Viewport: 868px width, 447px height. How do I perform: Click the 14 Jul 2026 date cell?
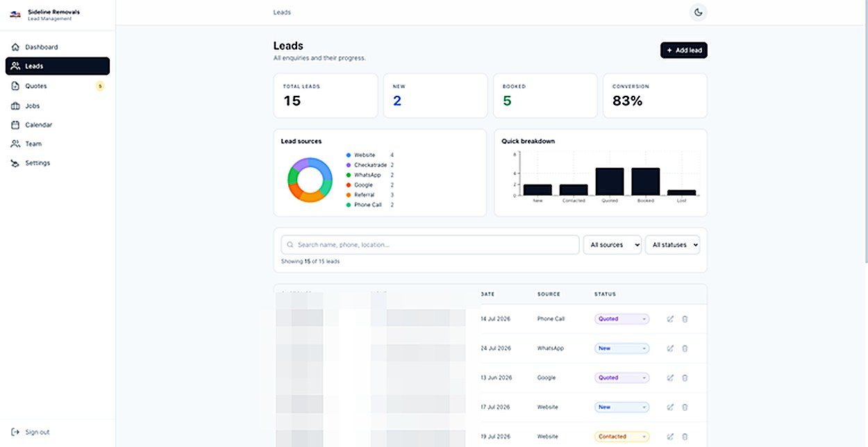pos(496,319)
